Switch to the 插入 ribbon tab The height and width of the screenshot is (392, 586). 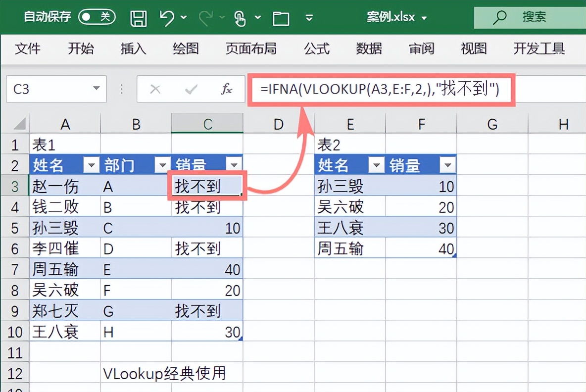[133, 49]
